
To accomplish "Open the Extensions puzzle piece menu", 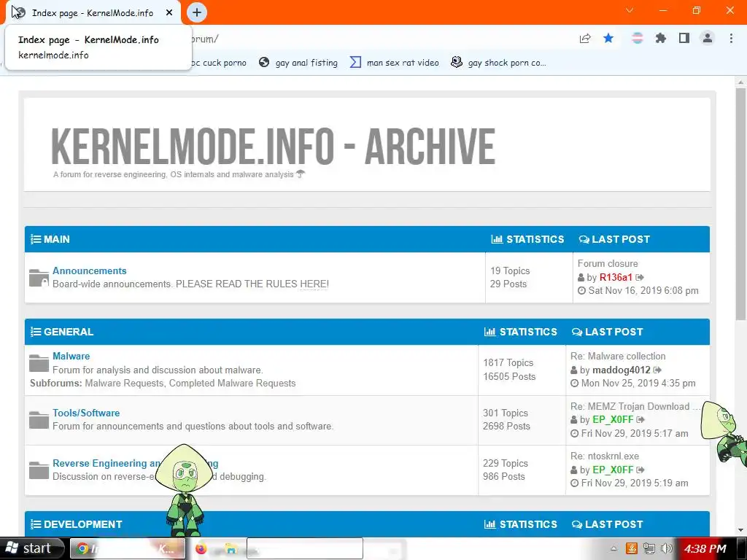I will pos(661,38).
